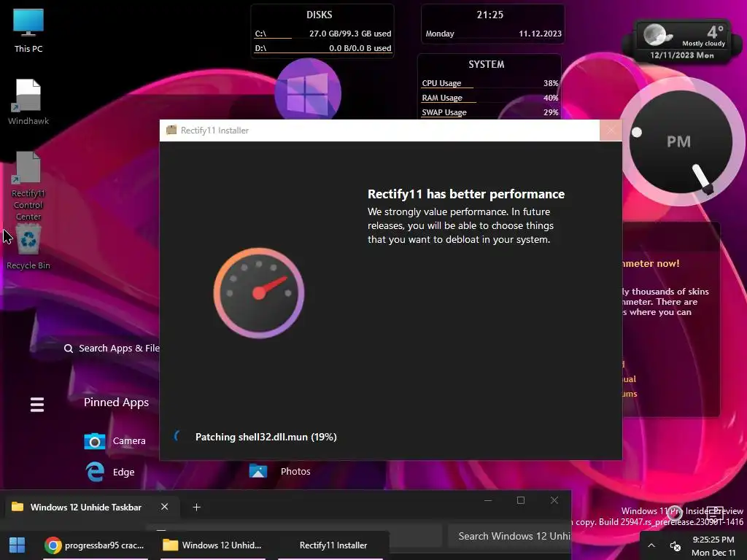Open the Photos pinned app
Screen dimensions: 747x560
pyautogui.click(x=279, y=471)
